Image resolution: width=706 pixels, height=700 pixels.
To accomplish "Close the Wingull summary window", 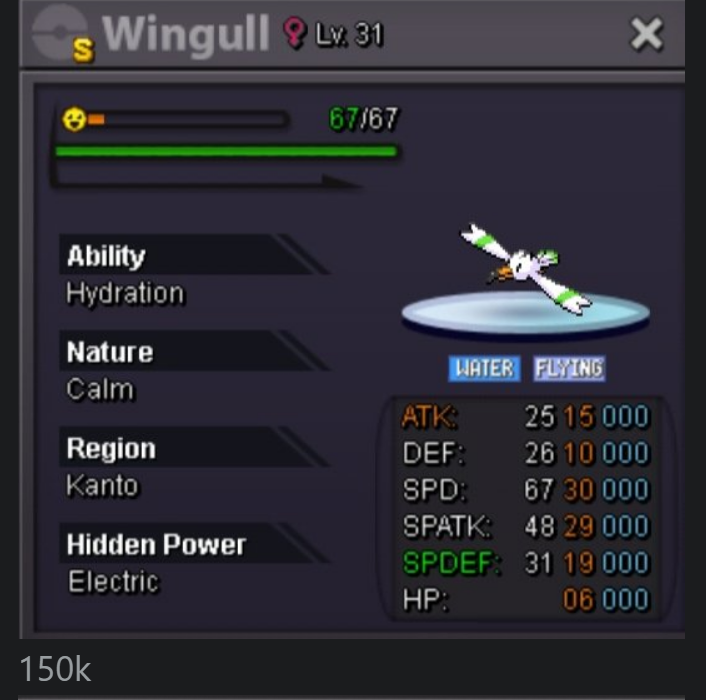I will tap(646, 34).
